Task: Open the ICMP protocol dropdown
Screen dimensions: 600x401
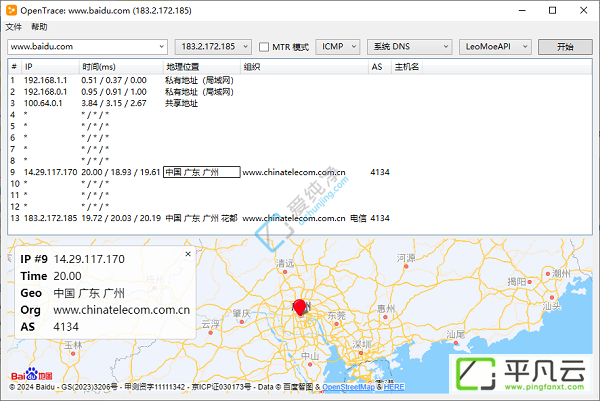Action: 338,47
